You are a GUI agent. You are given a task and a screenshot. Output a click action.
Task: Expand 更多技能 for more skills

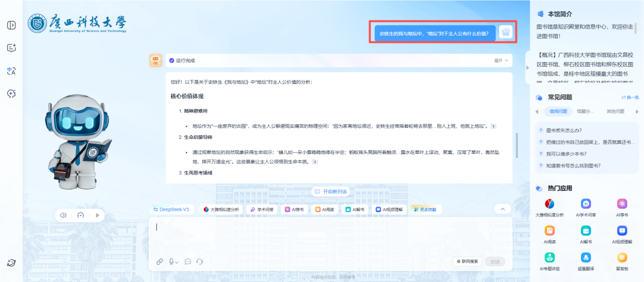424,209
